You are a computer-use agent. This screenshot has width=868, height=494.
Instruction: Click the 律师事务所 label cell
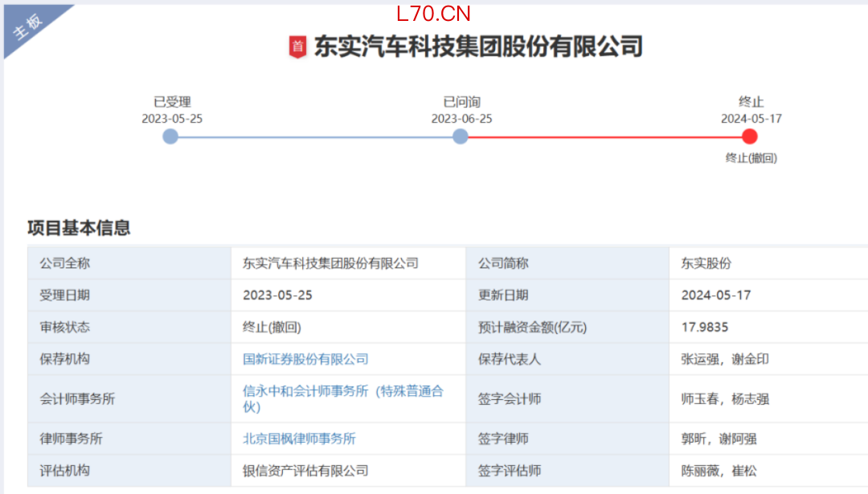point(129,439)
